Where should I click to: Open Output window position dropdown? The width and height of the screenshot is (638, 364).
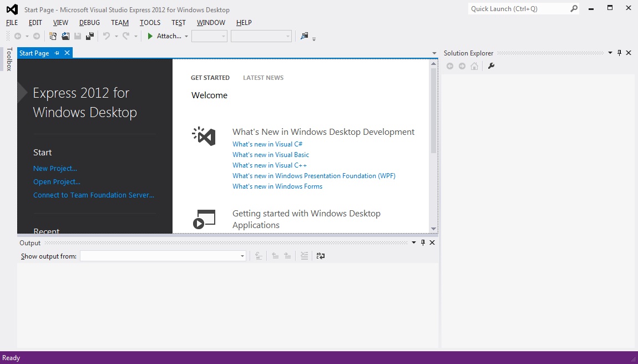(x=414, y=242)
